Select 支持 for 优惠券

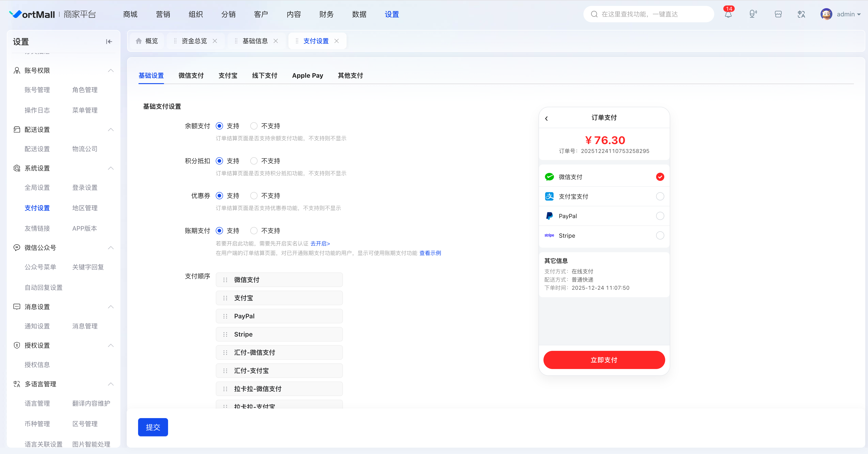coord(219,195)
